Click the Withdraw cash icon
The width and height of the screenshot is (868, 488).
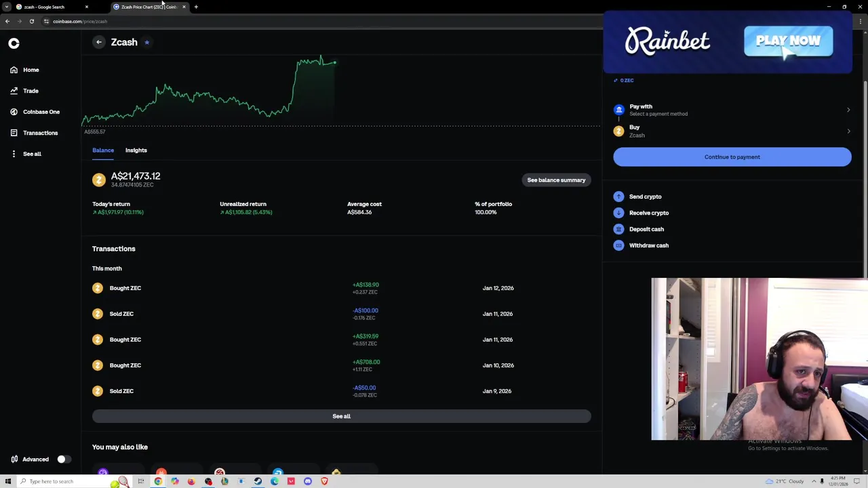point(618,245)
